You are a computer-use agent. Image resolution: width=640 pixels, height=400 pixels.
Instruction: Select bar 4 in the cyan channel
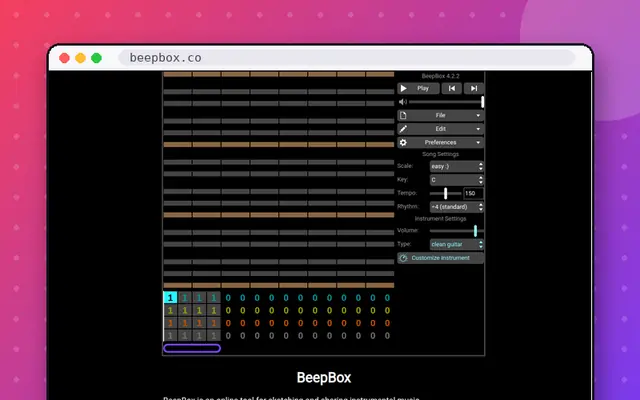213,298
